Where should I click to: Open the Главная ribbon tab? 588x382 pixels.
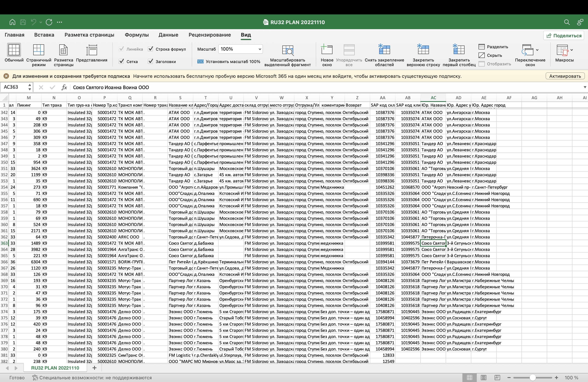click(15, 35)
